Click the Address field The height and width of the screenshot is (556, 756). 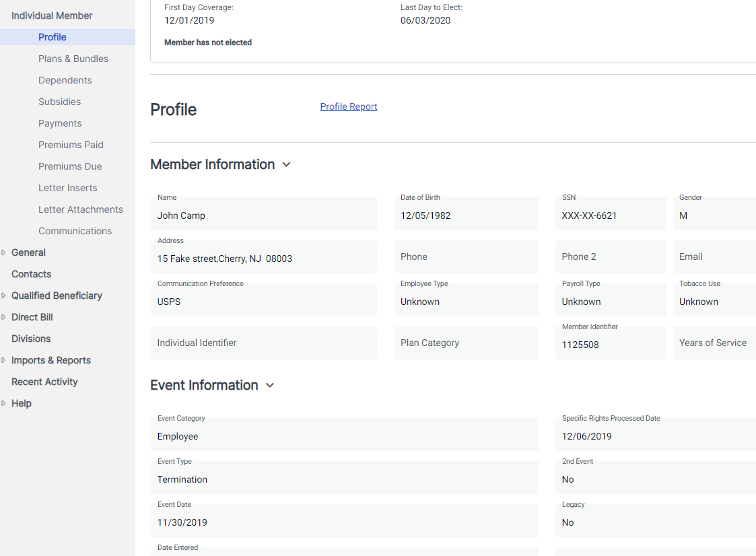[264, 256]
